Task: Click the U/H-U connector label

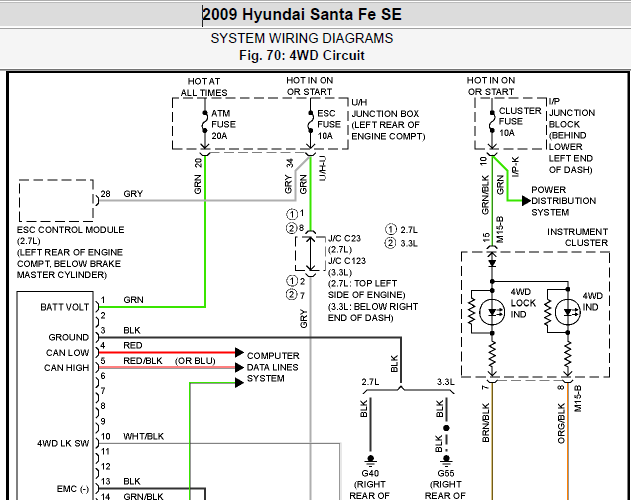Action: coord(322,169)
